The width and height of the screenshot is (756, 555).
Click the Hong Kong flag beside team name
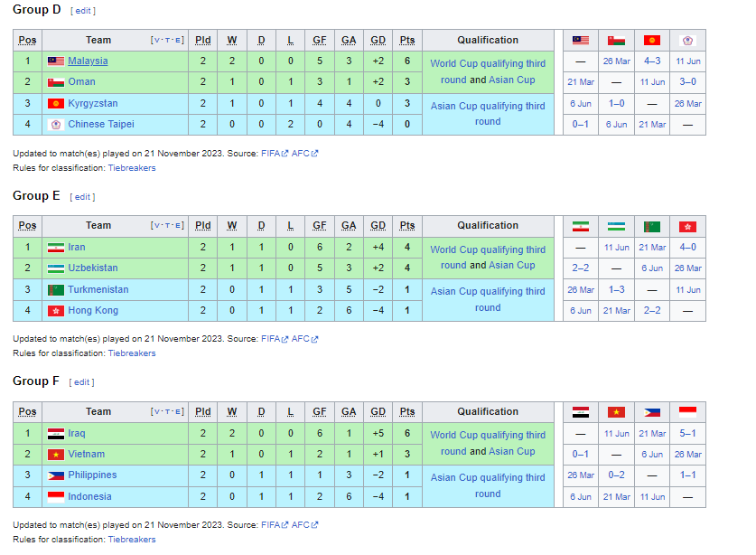pos(55,311)
